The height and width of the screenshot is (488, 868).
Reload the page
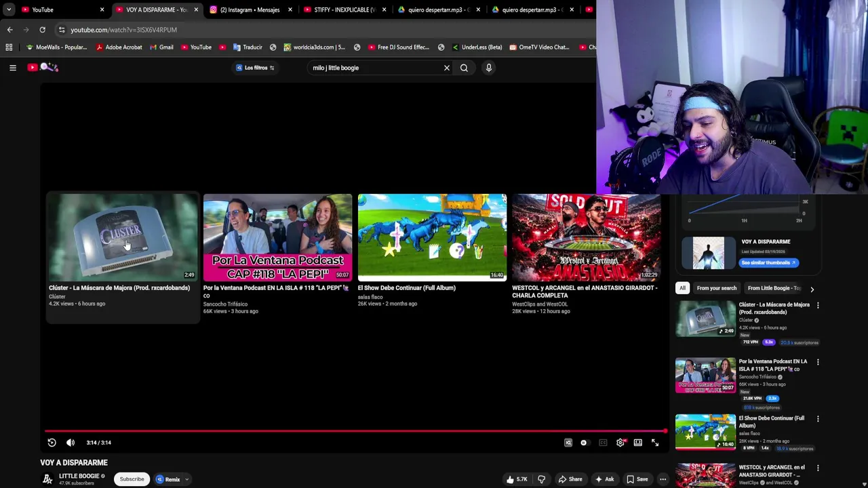coord(42,30)
